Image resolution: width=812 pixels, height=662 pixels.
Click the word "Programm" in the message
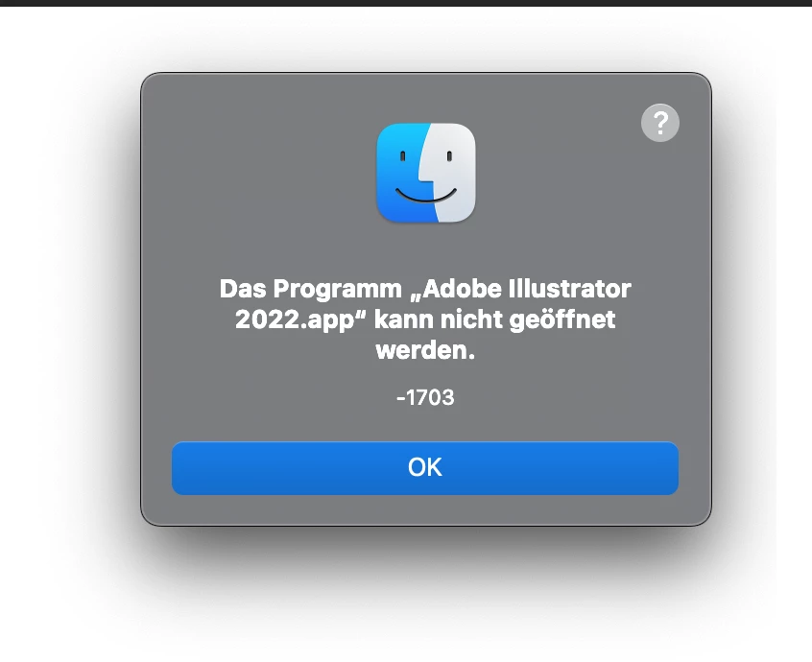[x=337, y=290]
